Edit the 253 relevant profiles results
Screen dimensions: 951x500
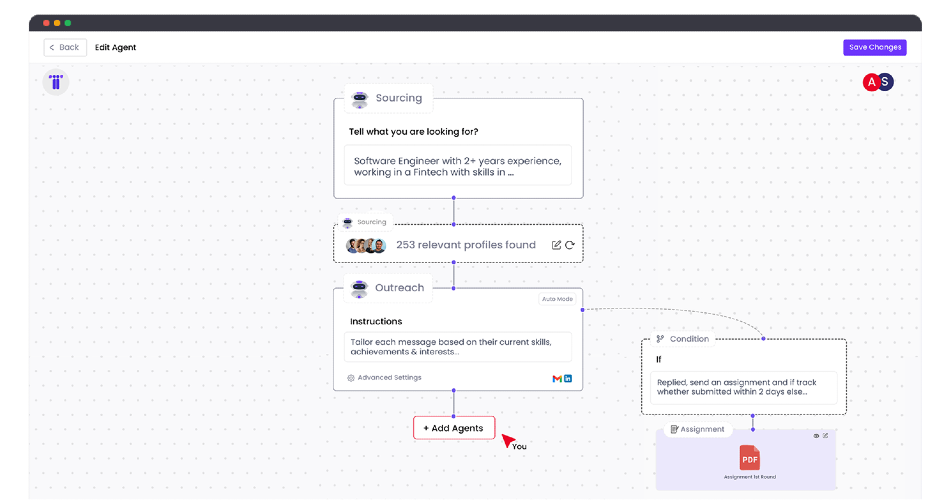(556, 245)
